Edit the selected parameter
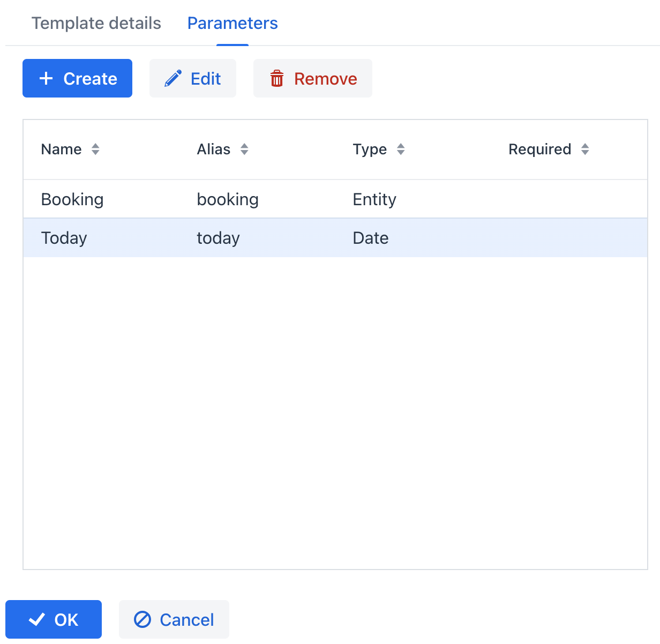The image size is (660, 644). pyautogui.click(x=192, y=78)
